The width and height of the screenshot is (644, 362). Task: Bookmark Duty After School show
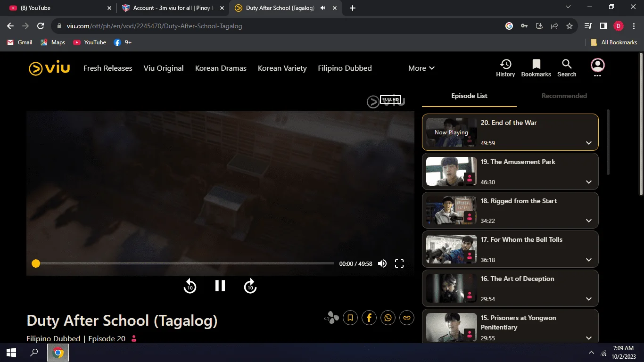tap(350, 318)
